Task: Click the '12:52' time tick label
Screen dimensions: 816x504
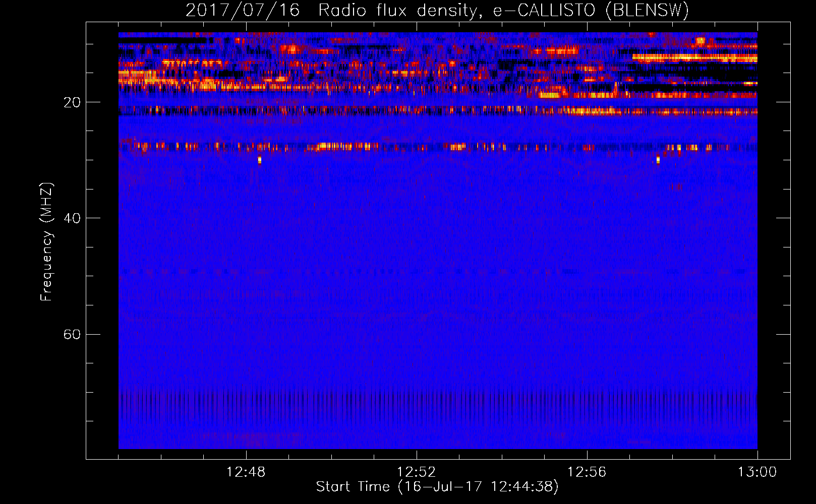Action: pos(417,472)
